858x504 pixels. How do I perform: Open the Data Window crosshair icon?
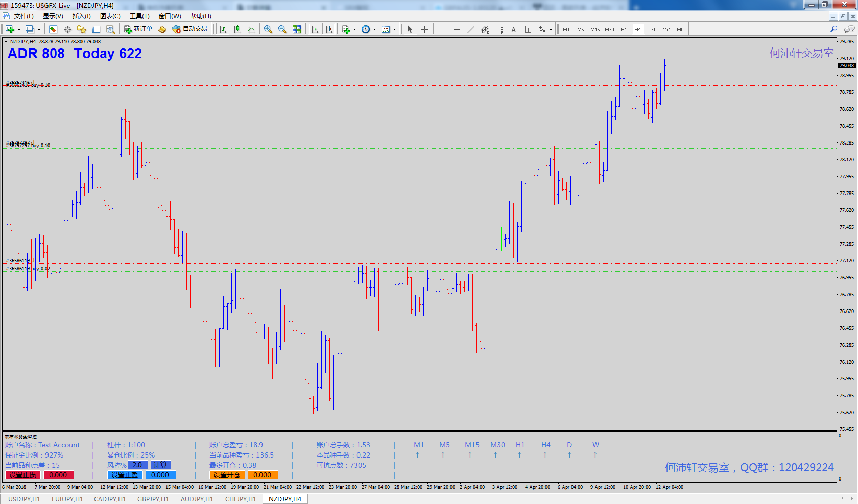point(67,29)
